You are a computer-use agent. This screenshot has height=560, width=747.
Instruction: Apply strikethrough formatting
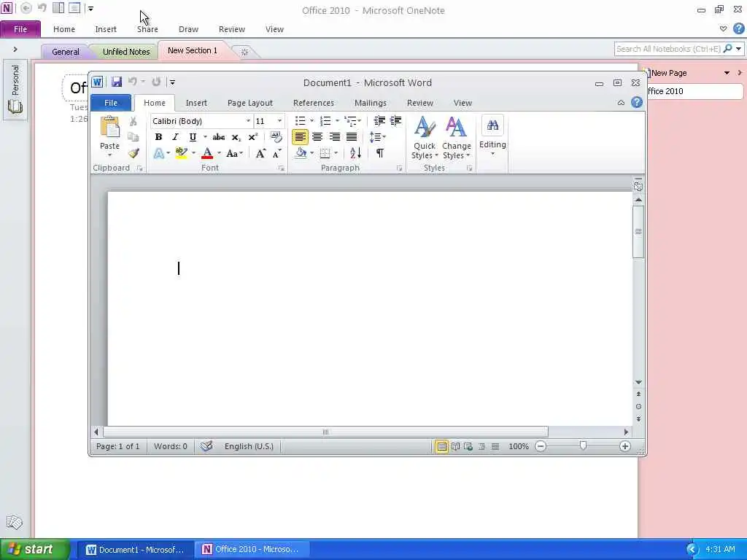(219, 137)
